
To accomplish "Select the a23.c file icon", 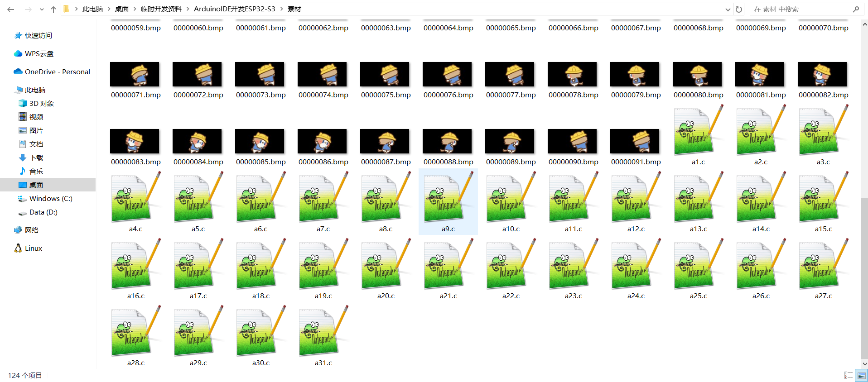I will 573,264.
